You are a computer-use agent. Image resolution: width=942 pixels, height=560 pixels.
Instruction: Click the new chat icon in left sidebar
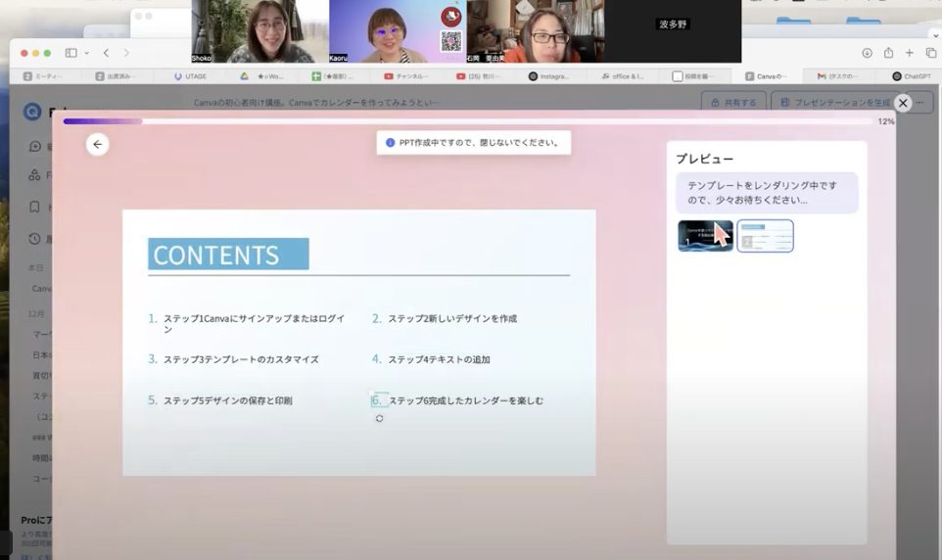click(x=35, y=146)
